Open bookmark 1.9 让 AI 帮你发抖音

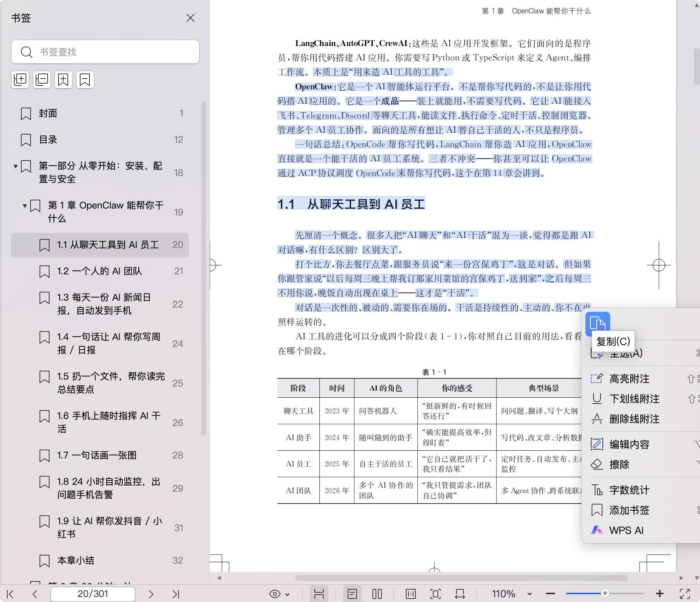100,528
